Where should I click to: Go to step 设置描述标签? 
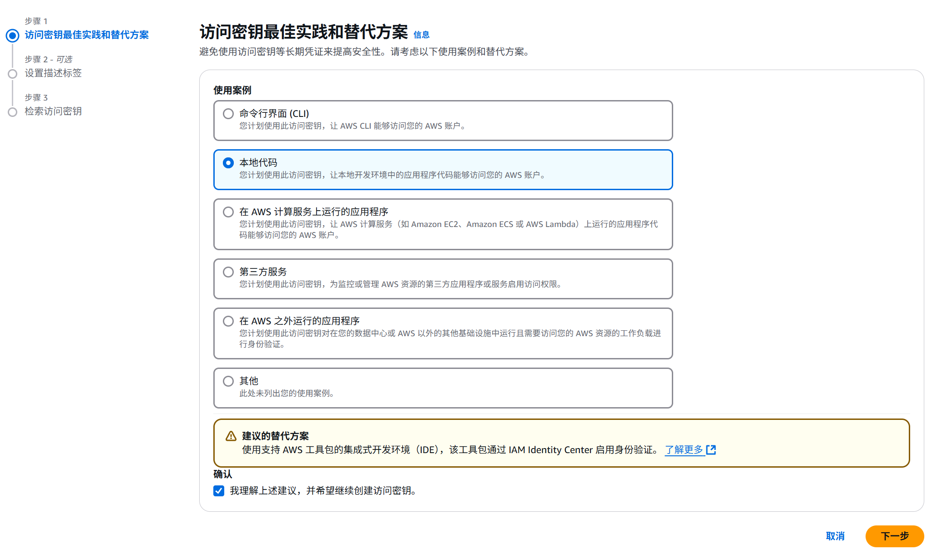point(53,73)
